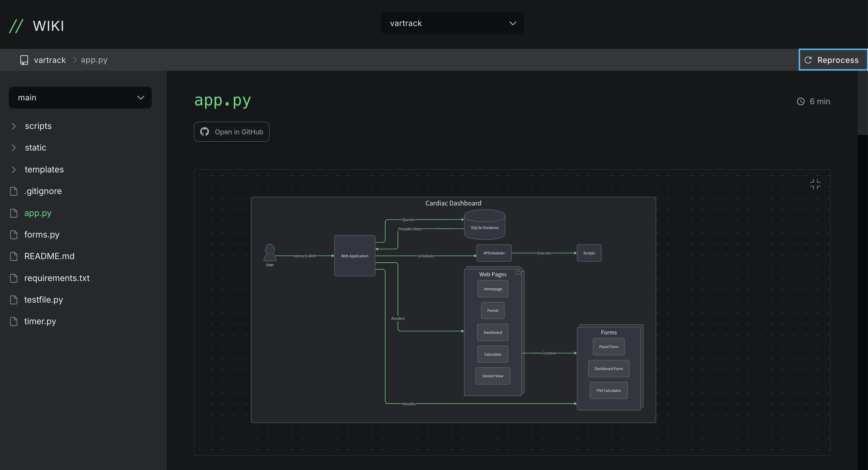
Task: Open app.py file in GitHub
Action: click(x=231, y=131)
